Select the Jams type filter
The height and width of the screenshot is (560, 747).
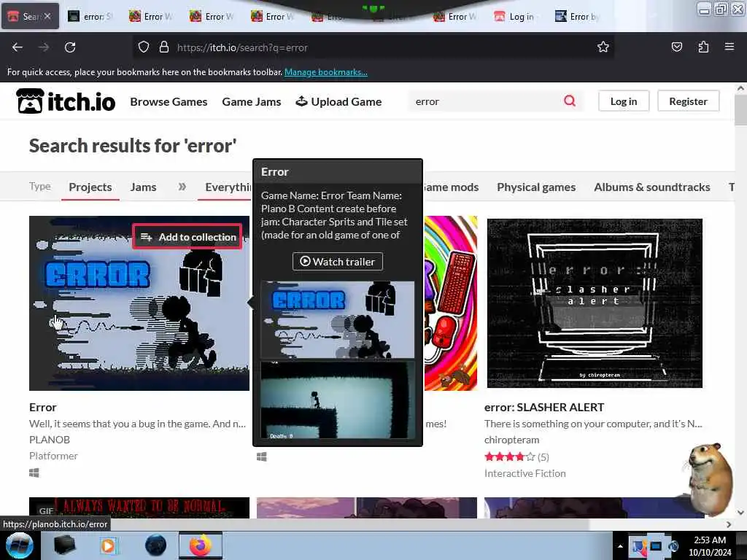click(144, 187)
